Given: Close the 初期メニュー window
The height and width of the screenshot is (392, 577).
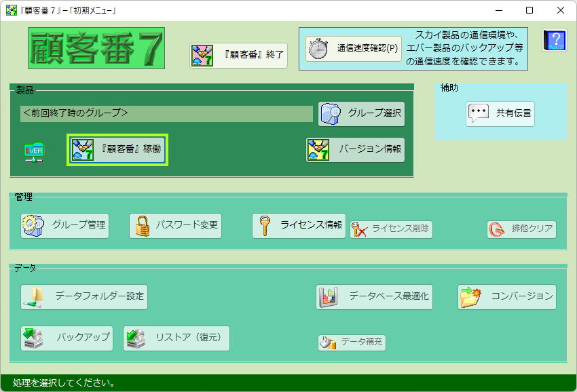Looking at the screenshot, I should point(561,10).
